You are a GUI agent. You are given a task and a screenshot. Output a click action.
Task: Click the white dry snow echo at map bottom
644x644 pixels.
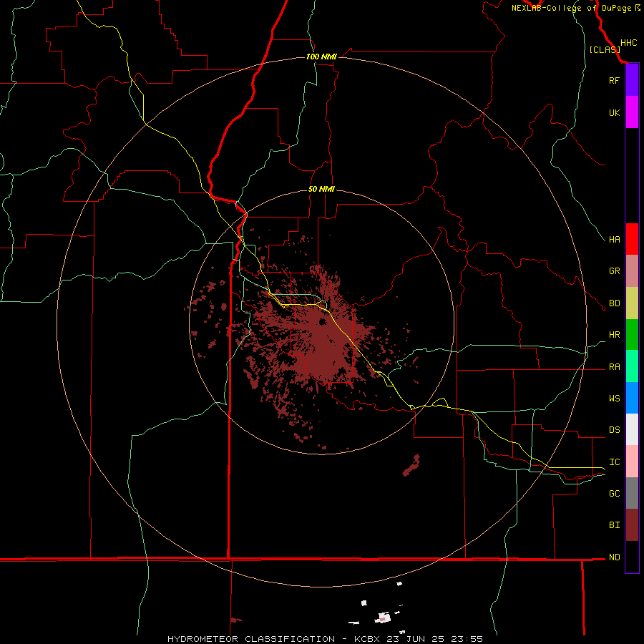coord(382,618)
